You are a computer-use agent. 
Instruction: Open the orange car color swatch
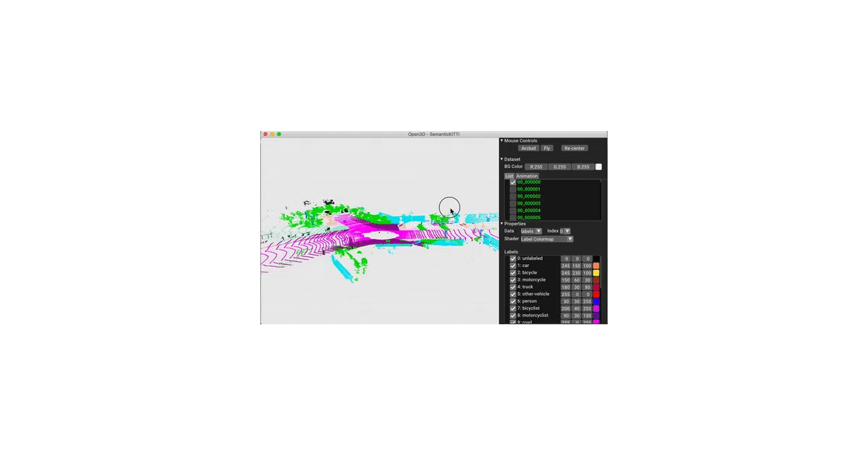coord(596,266)
